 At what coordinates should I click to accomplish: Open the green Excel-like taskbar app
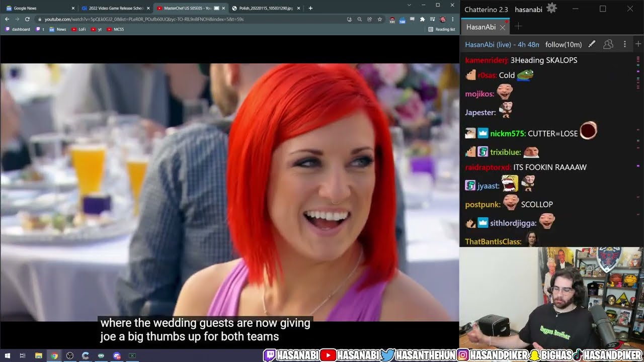[132, 356]
